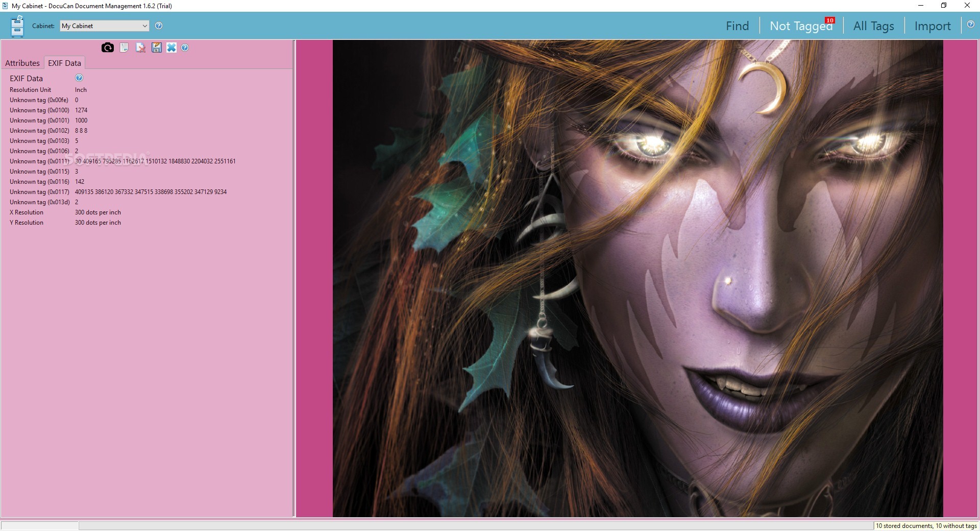980x531 pixels.
Task: Switch to the Attributes tab
Action: tap(22, 63)
